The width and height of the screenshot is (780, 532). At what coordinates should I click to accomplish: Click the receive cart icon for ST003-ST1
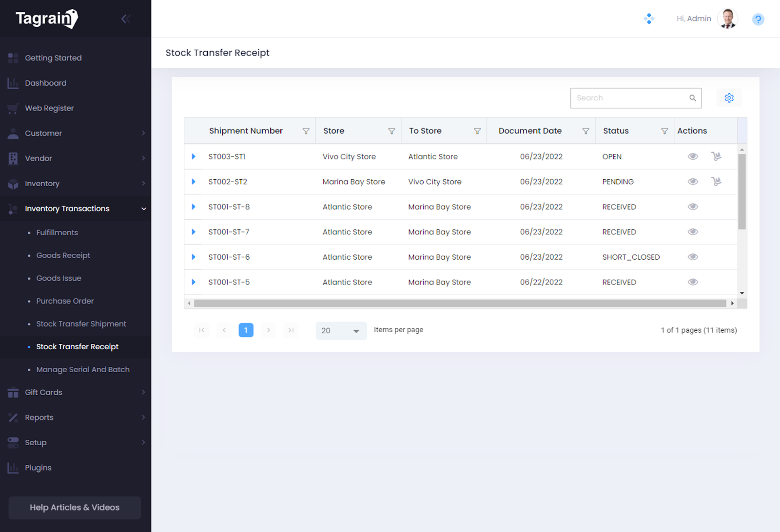point(716,156)
